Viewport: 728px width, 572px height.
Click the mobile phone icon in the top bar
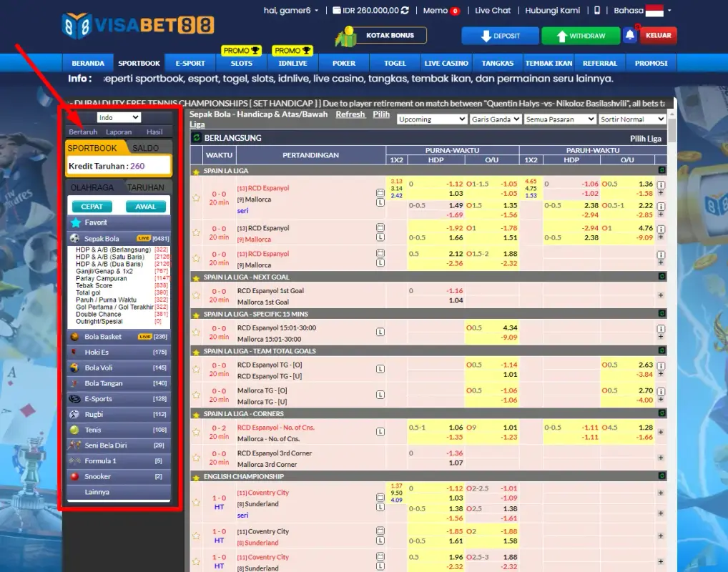click(597, 10)
